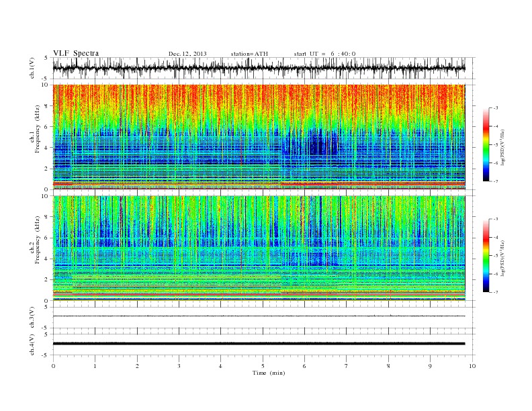The width and height of the screenshot is (532, 411).
Task: Click the flat ch.3 voltage trace
Action: pos(259,316)
